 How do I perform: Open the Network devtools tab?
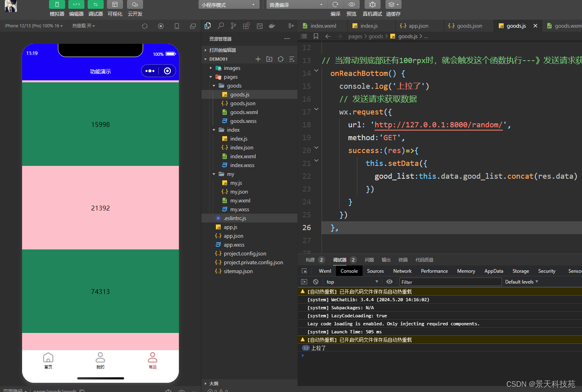[x=402, y=271]
